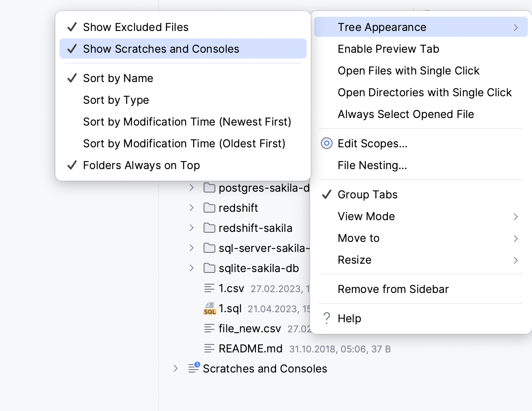Disable Folders Always on Top
This screenshot has width=532, height=411.
tap(141, 165)
